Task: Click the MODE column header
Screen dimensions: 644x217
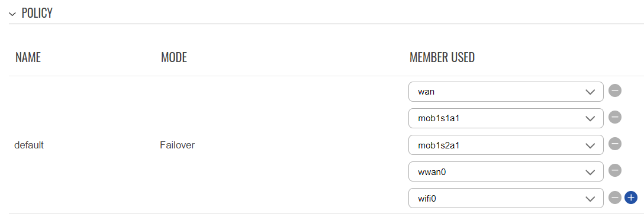Action: (174, 57)
